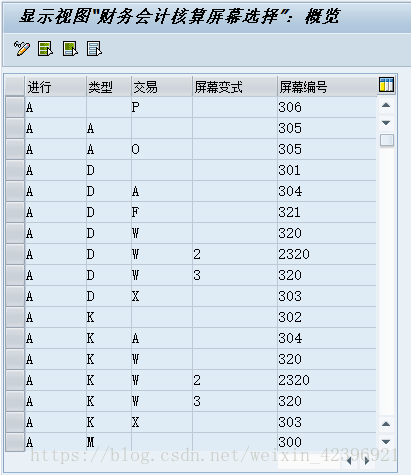The width and height of the screenshot is (411, 475).
Task: Select row with transaction P, screen 306
Action: pyautogui.click(x=15, y=107)
